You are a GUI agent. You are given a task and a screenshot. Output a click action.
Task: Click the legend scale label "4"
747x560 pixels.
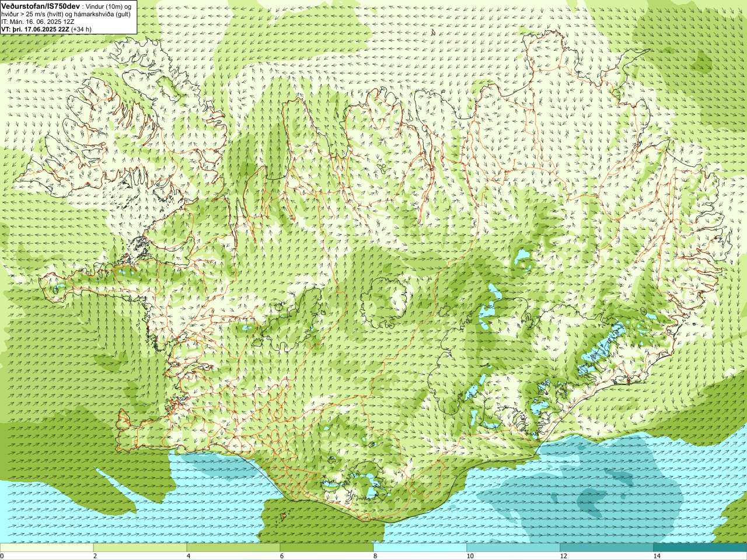click(189, 556)
